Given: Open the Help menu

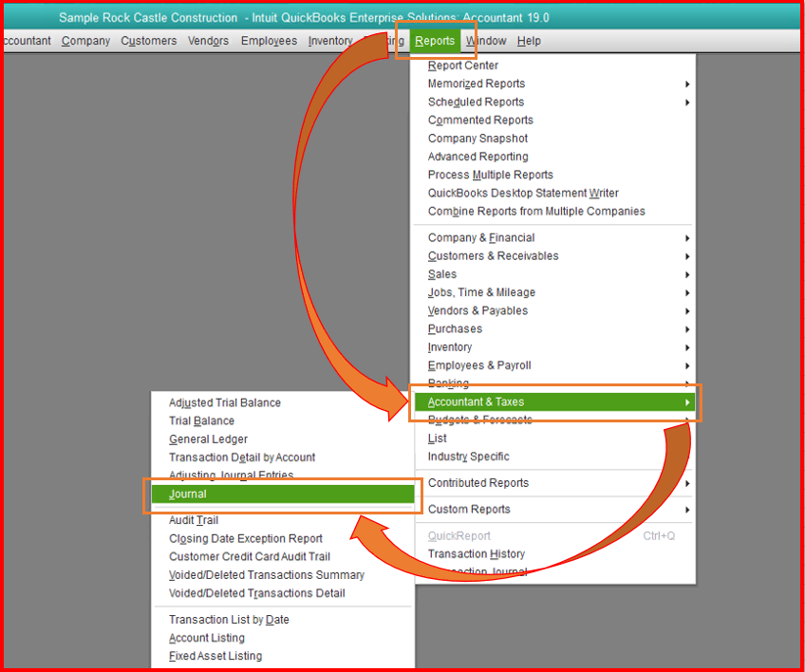Looking at the screenshot, I should click(529, 41).
